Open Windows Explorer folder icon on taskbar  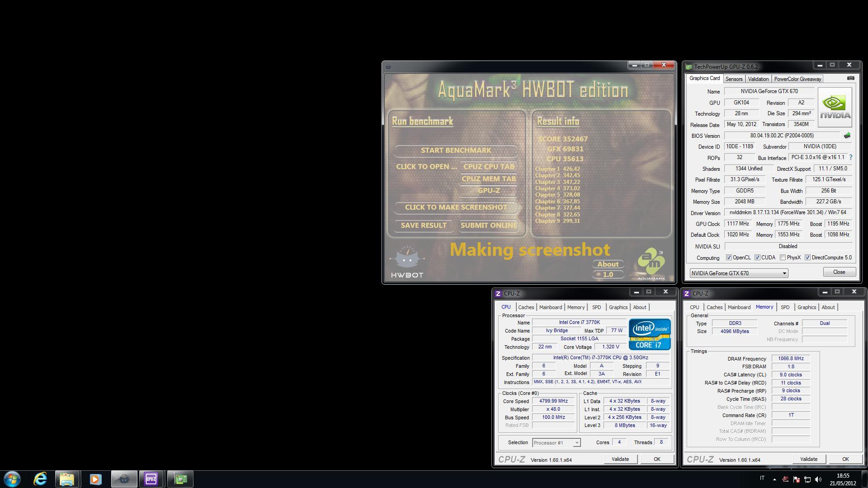(x=67, y=479)
